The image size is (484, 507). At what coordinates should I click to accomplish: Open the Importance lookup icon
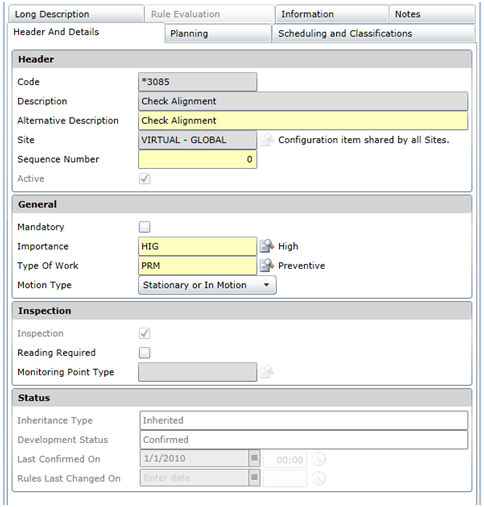tap(267, 246)
